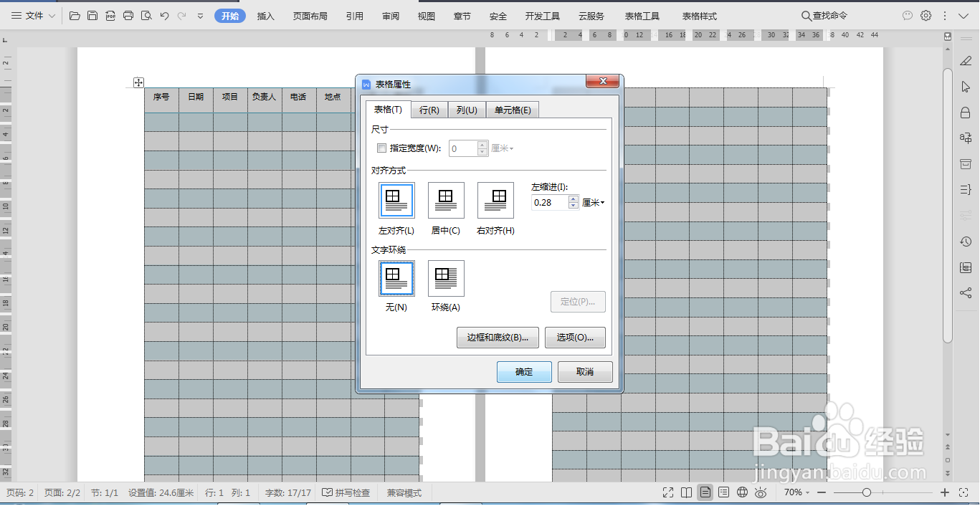Image resolution: width=980 pixels, height=506 pixels.
Task: Enable the 指定宽度(W) checkbox
Action: point(381,148)
